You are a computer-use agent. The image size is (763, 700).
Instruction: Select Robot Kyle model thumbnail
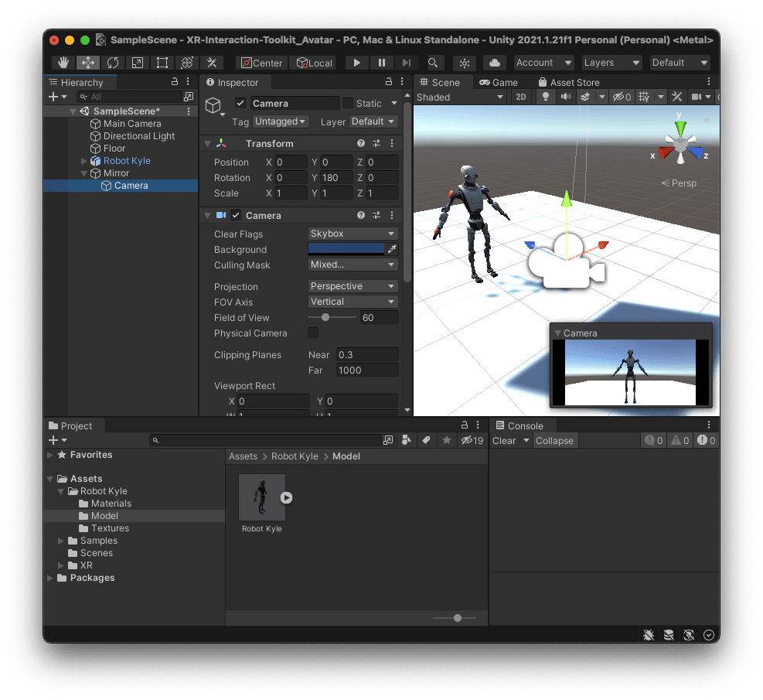pyautogui.click(x=262, y=497)
